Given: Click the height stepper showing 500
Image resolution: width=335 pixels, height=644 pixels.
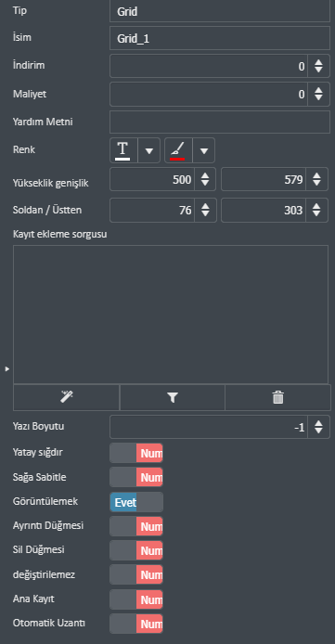Looking at the screenshot, I should click(x=162, y=179).
